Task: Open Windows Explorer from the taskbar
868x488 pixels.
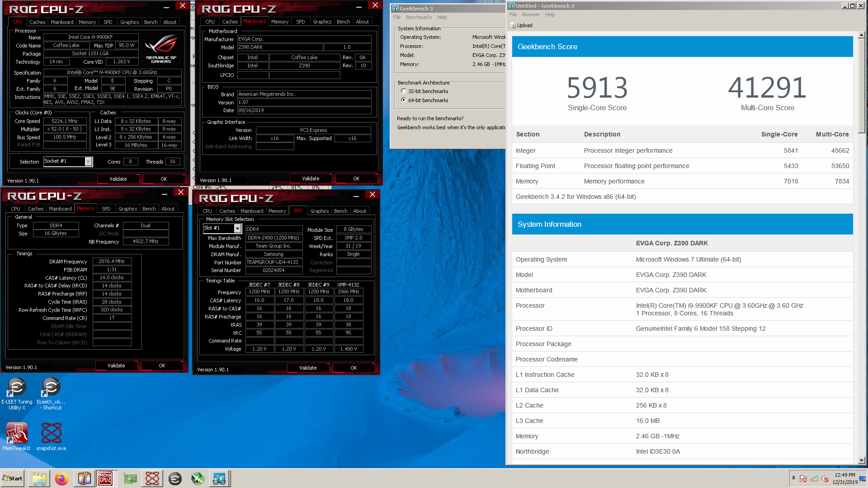Action: (x=39, y=479)
